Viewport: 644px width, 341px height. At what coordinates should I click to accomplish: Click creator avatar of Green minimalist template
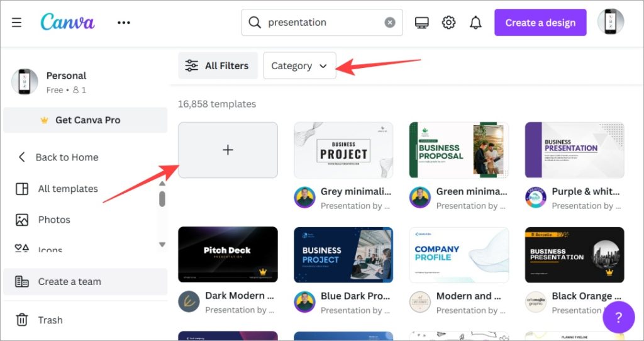click(x=420, y=198)
